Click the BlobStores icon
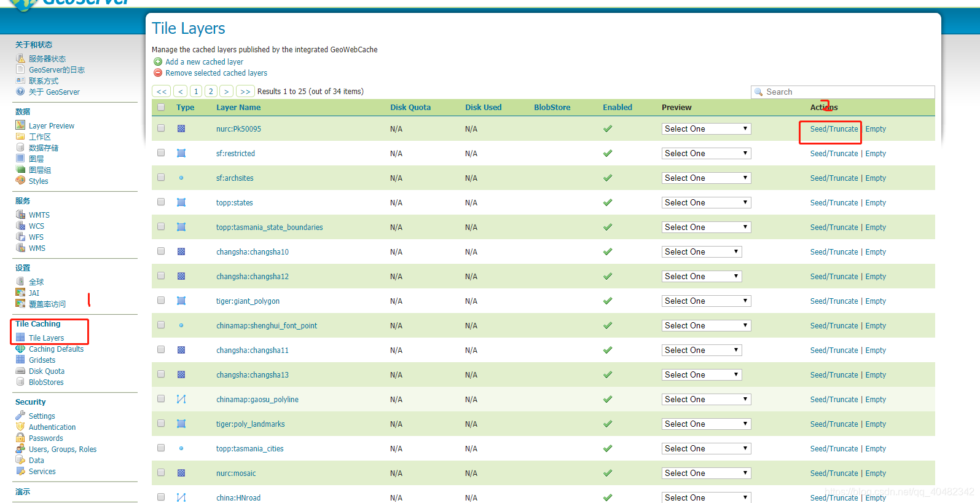The image size is (980, 503). point(20,382)
